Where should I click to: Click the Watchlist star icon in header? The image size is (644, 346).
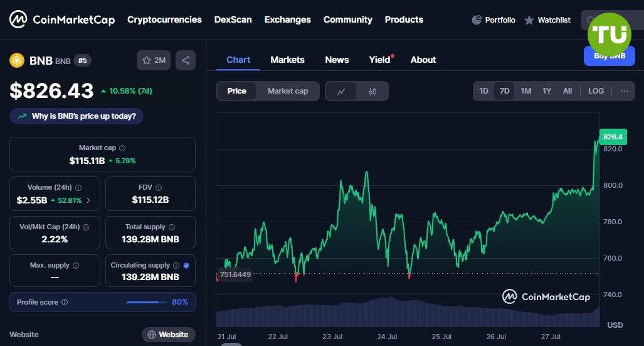click(x=529, y=19)
